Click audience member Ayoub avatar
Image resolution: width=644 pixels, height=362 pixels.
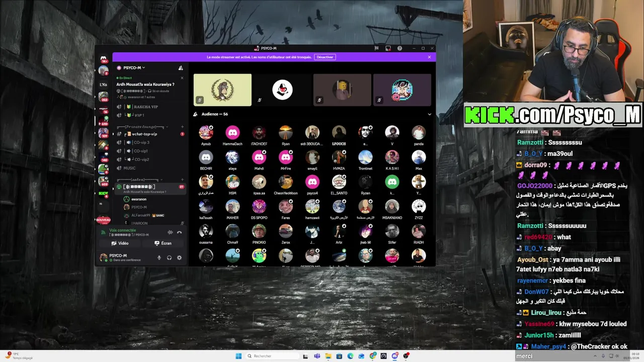(x=206, y=133)
